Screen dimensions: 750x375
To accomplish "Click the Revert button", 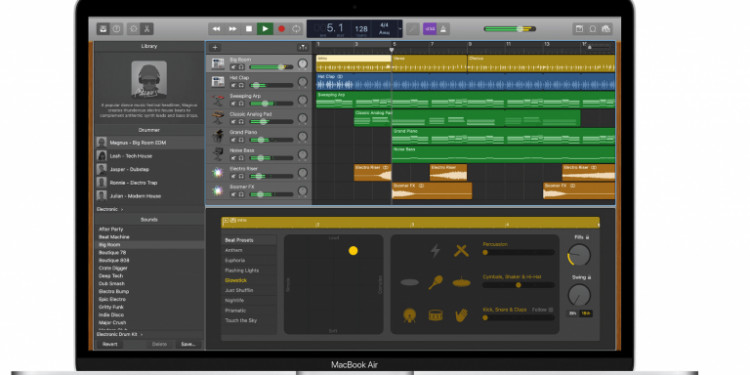I will point(110,344).
